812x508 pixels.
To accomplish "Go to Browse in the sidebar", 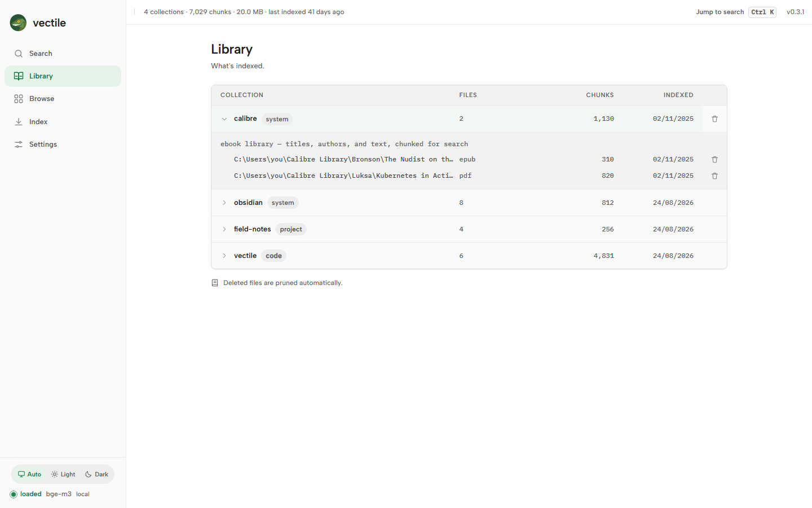I will coord(63,99).
